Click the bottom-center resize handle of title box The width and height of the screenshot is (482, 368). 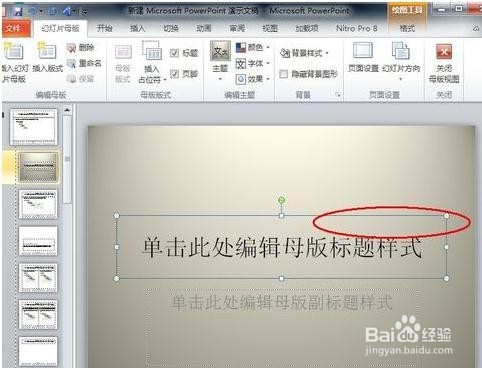click(x=282, y=278)
